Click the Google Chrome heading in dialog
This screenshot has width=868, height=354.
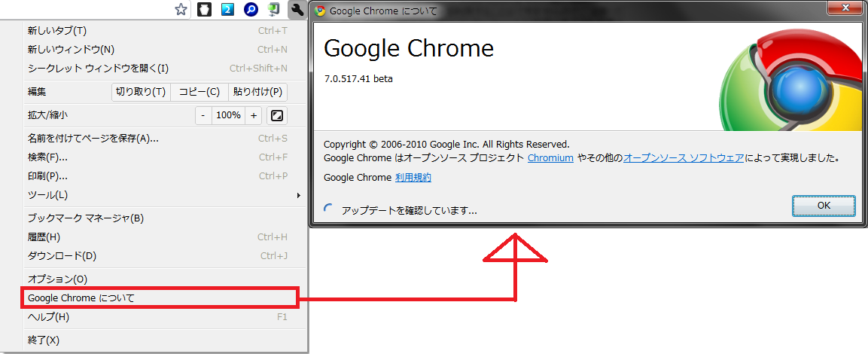tap(409, 49)
